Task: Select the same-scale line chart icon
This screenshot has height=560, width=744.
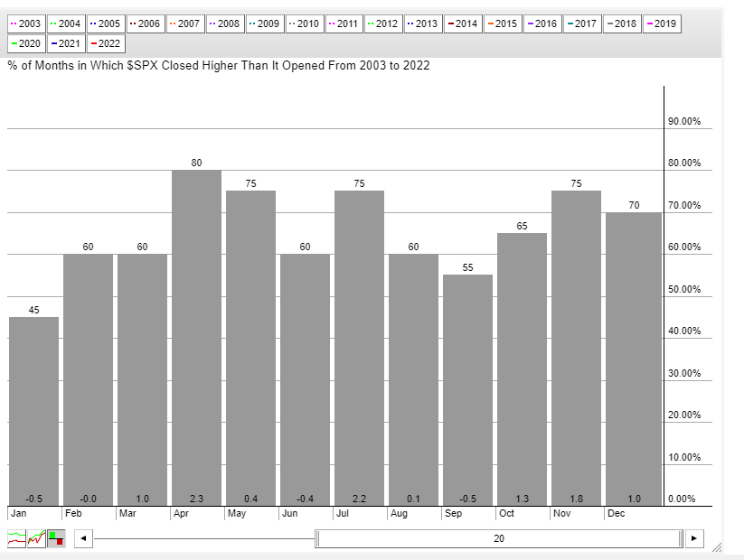Action: (36, 538)
